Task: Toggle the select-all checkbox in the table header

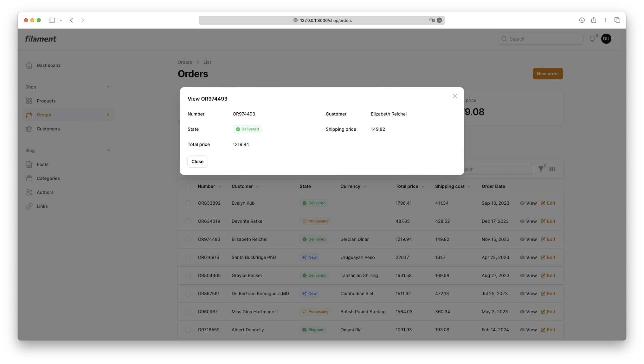Action: [188, 186]
